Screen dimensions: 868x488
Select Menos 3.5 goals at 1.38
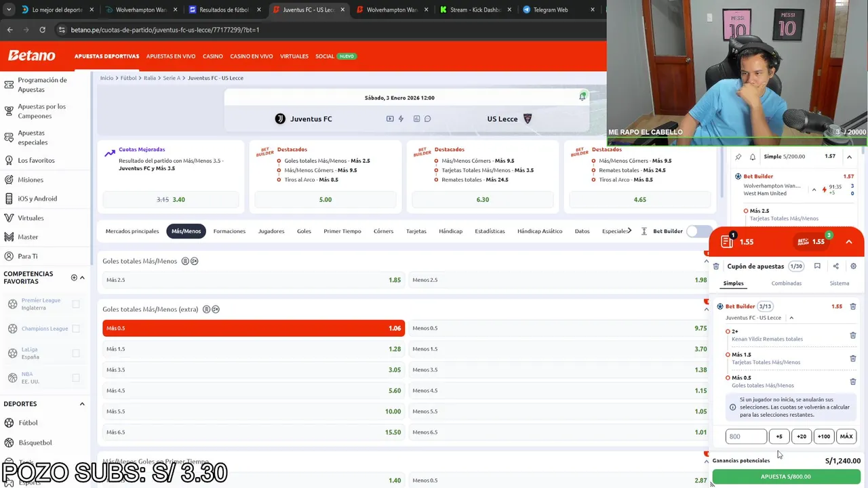559,369
